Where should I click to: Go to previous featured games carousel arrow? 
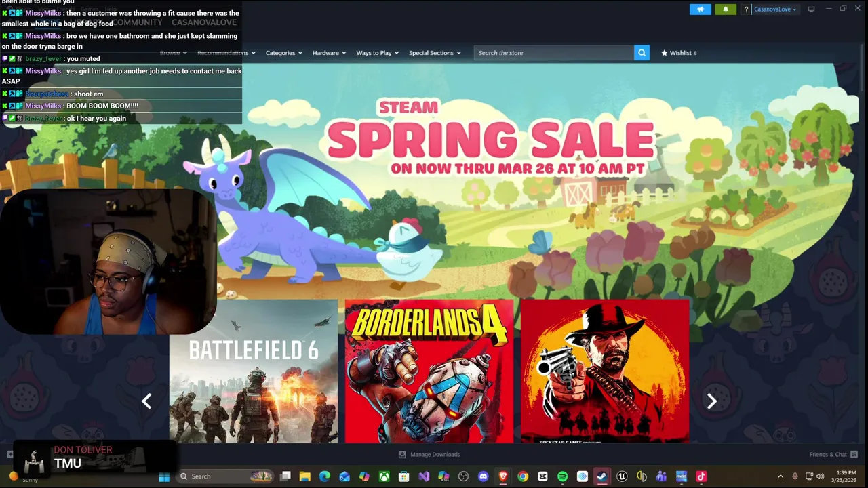[x=146, y=401]
